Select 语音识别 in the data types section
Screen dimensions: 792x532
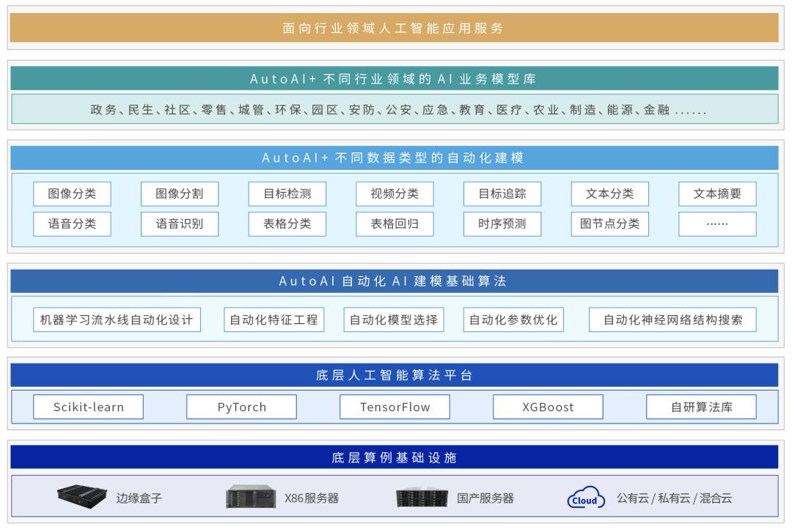[x=179, y=224]
